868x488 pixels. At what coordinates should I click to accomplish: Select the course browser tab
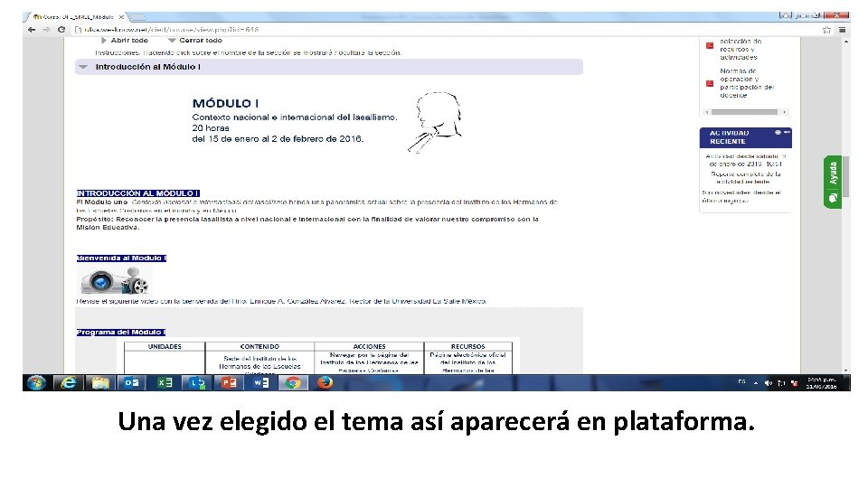pos(75,17)
